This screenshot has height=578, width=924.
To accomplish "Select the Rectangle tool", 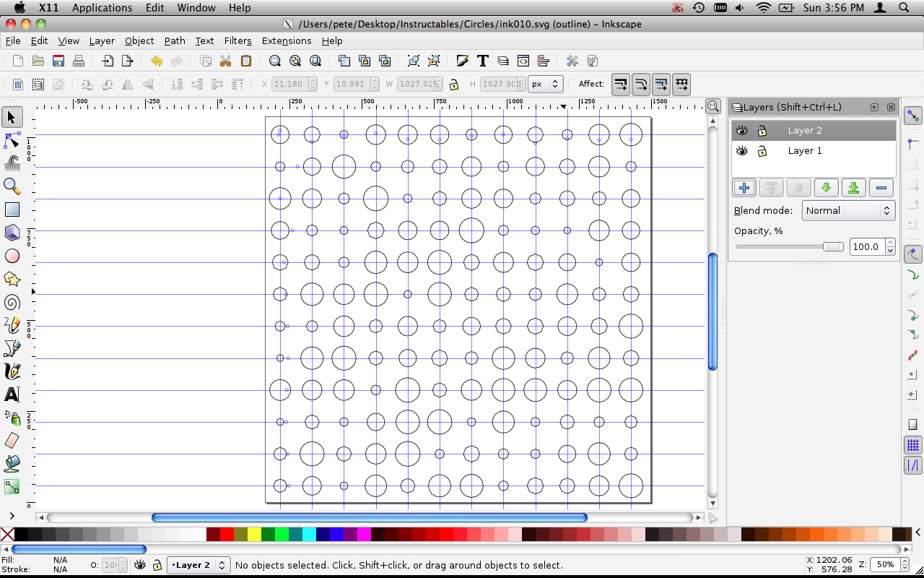I will 12,210.
